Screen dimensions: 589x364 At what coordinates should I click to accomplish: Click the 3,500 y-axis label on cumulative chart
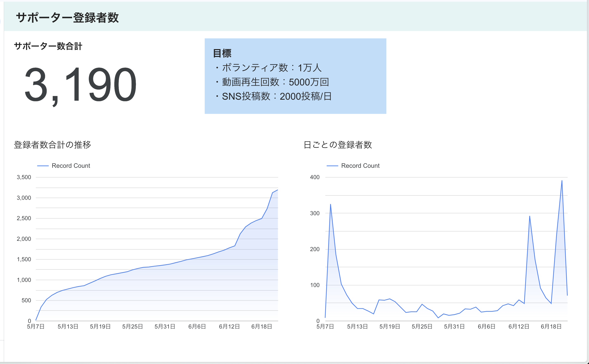[24, 177]
